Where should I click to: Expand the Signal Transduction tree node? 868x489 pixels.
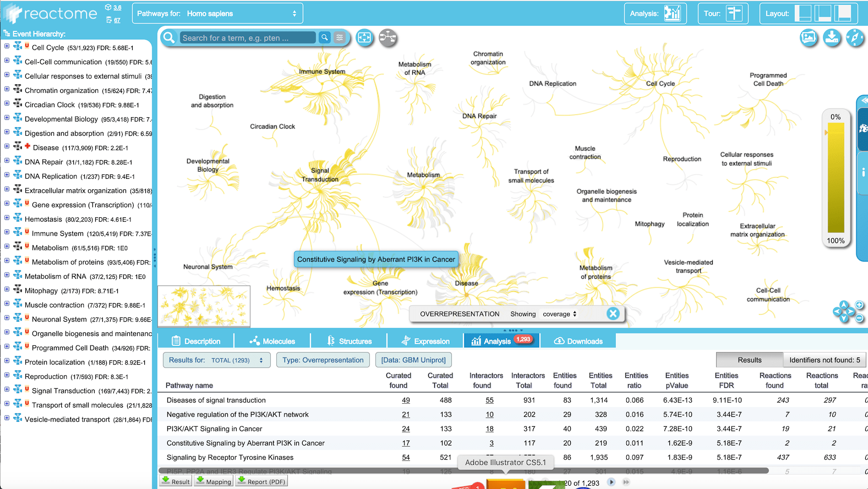click(x=7, y=389)
